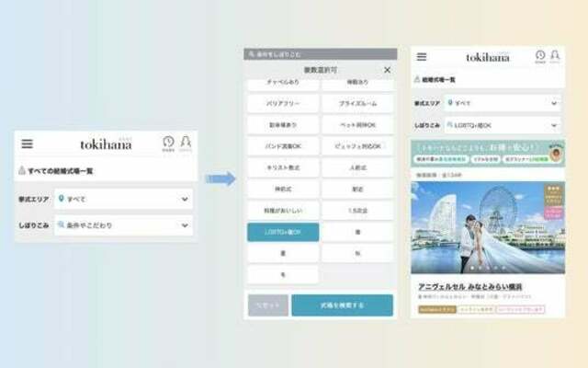The image size is (588, 368).
Task: Open the bride profile icon in right panel
Action: [x=555, y=57]
